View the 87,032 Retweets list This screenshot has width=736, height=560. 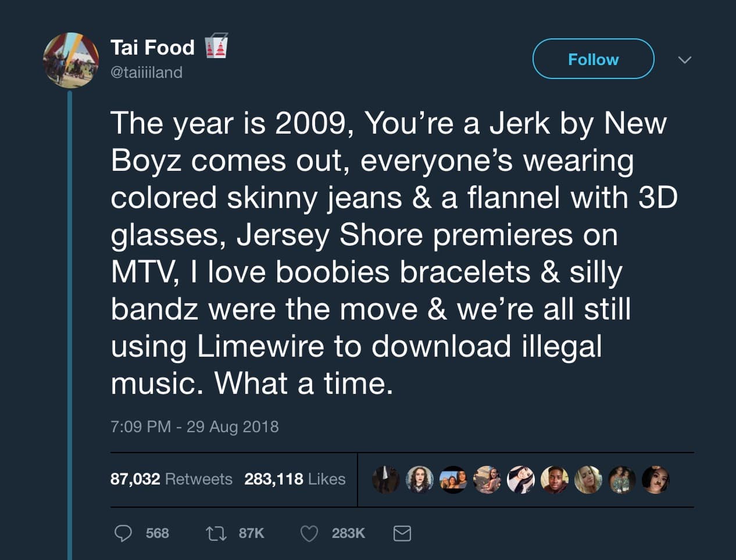pos(172,479)
